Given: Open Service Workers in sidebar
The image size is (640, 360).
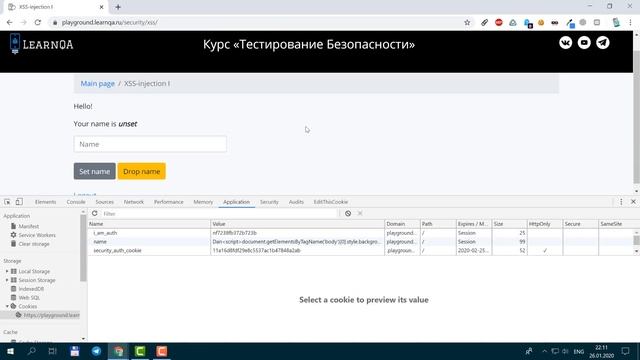Looking at the screenshot, I should click(x=37, y=235).
